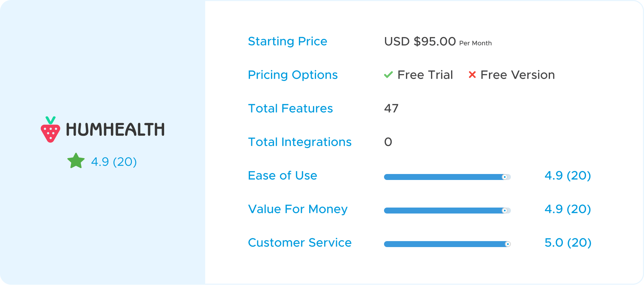Image resolution: width=644 pixels, height=285 pixels.
Task: Click the Customer Service label
Action: tap(299, 243)
